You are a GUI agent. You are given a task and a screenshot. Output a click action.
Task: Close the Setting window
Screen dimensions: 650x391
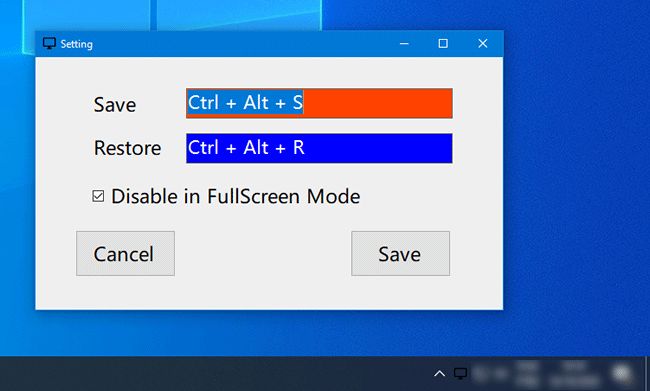tap(483, 44)
